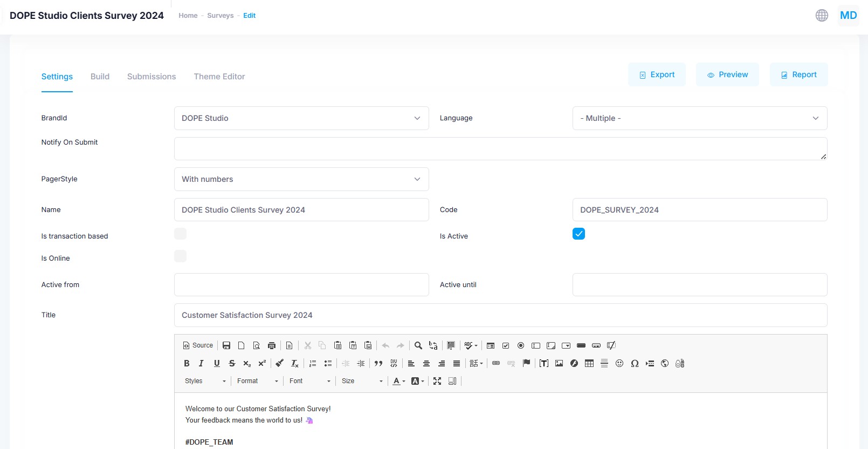
Task: Insert a Radio Button field icon
Action: point(521,345)
